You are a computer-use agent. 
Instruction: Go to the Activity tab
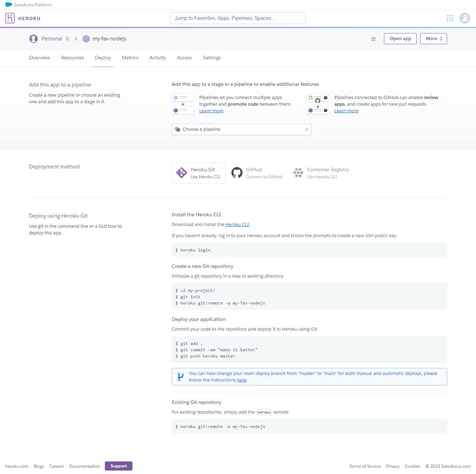[x=158, y=58]
